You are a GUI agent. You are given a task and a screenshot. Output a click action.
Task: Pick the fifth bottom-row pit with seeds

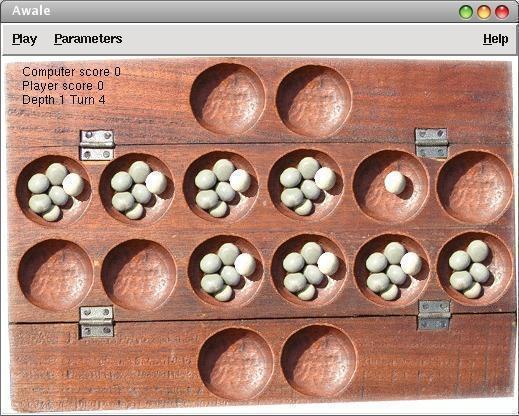coord(392,270)
